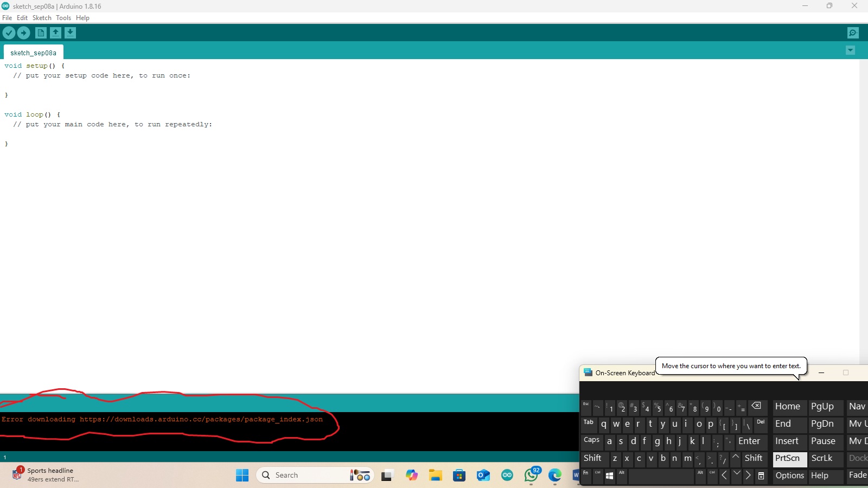
Task: Click the Windows logo key on On-Screen Keyboard
Action: [x=610, y=476]
